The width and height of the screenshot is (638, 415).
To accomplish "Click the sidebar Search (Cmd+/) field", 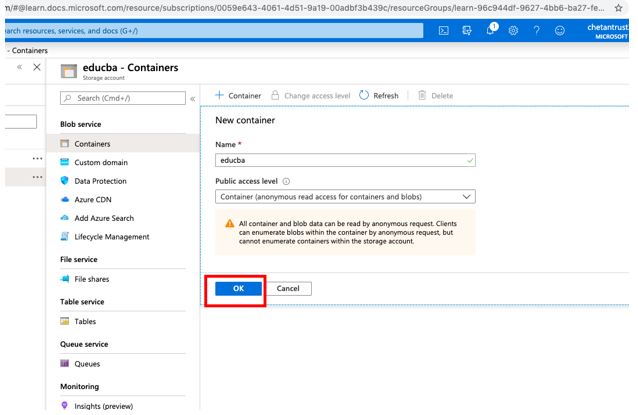I will [122, 98].
